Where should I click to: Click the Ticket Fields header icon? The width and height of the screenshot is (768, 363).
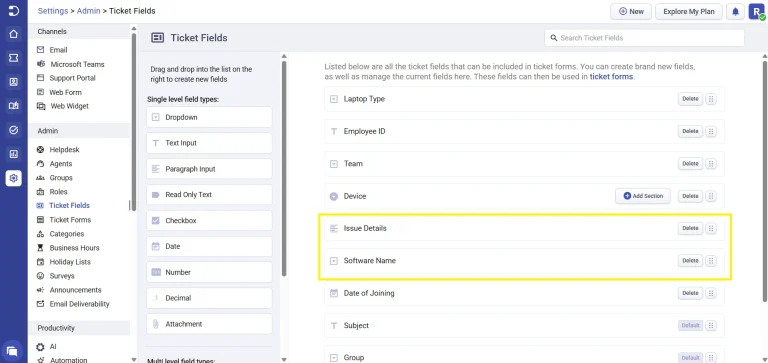pos(157,38)
